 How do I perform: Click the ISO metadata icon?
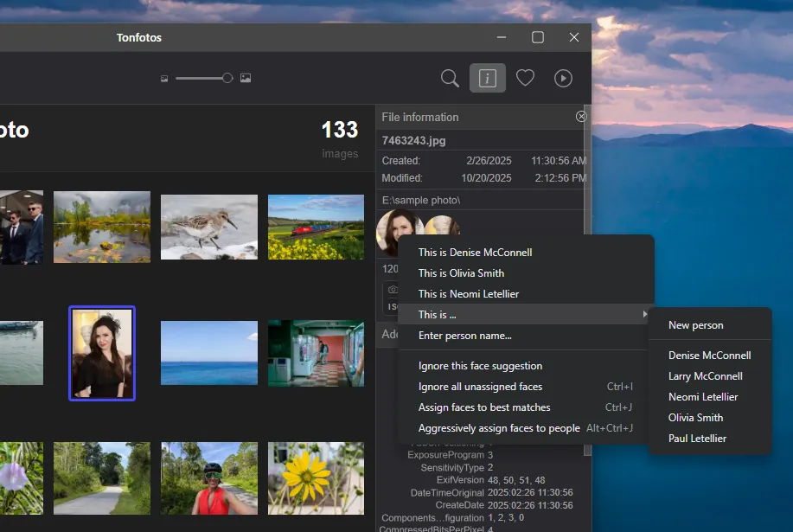point(393,307)
